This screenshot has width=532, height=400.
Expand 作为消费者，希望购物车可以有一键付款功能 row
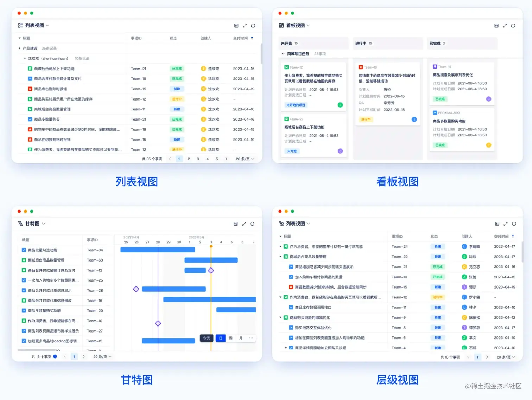[280, 247]
